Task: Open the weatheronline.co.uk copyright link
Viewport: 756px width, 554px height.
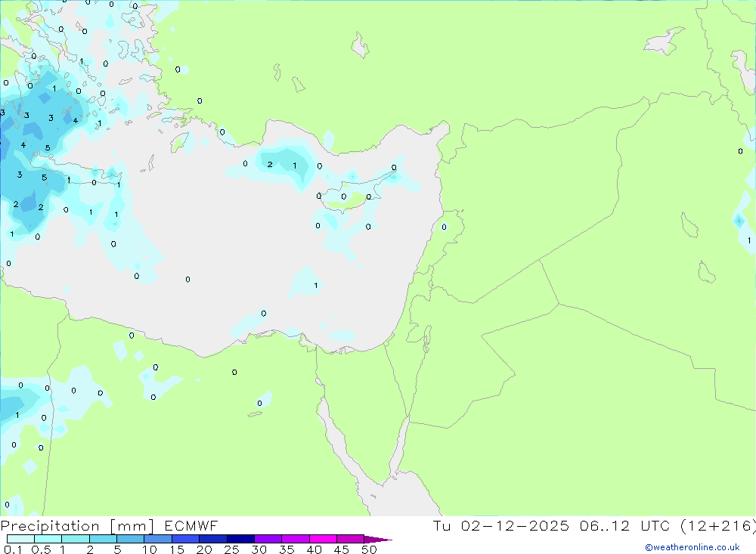Action: [692, 547]
